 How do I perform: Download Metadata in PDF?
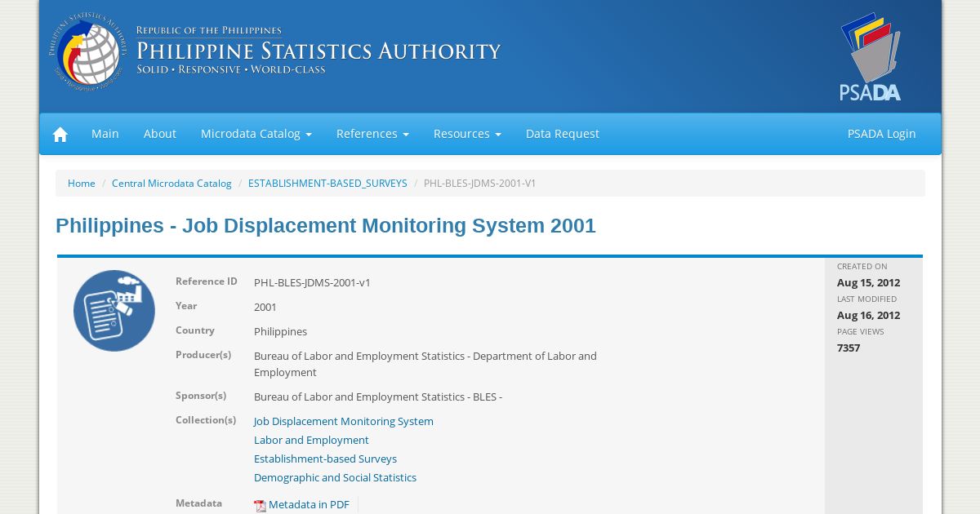309,505
